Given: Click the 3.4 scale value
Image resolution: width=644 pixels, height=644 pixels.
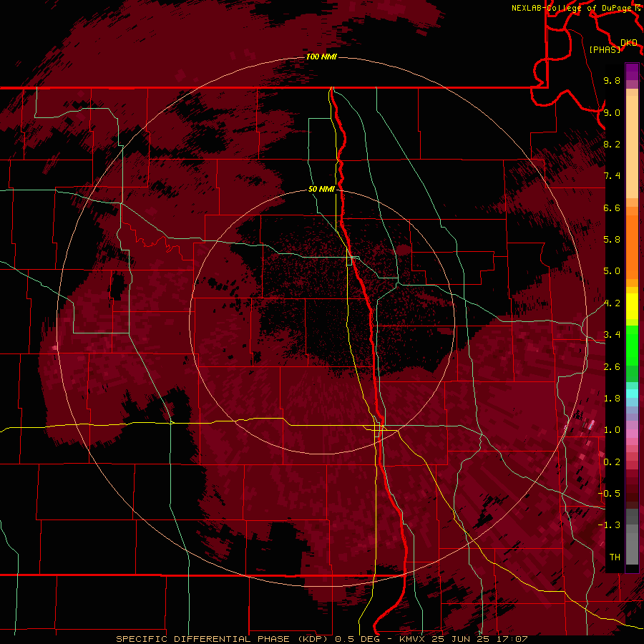Looking at the screenshot, I should click(x=612, y=335).
